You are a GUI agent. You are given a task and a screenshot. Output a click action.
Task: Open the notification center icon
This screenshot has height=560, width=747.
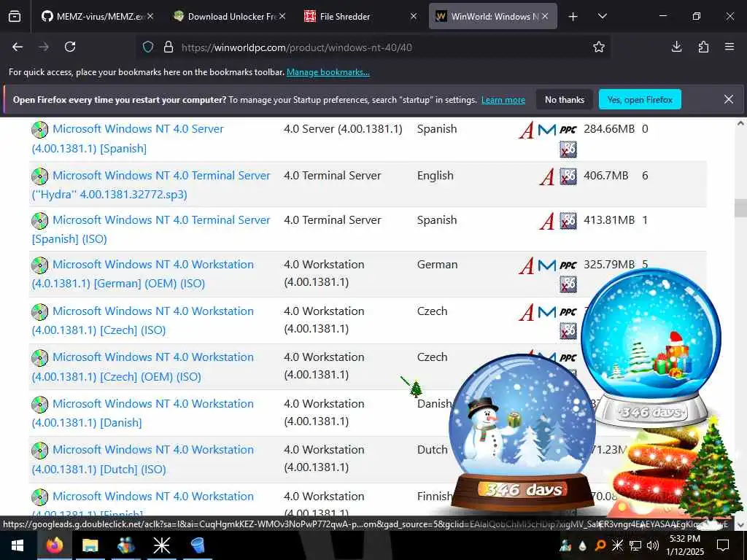pos(723,545)
